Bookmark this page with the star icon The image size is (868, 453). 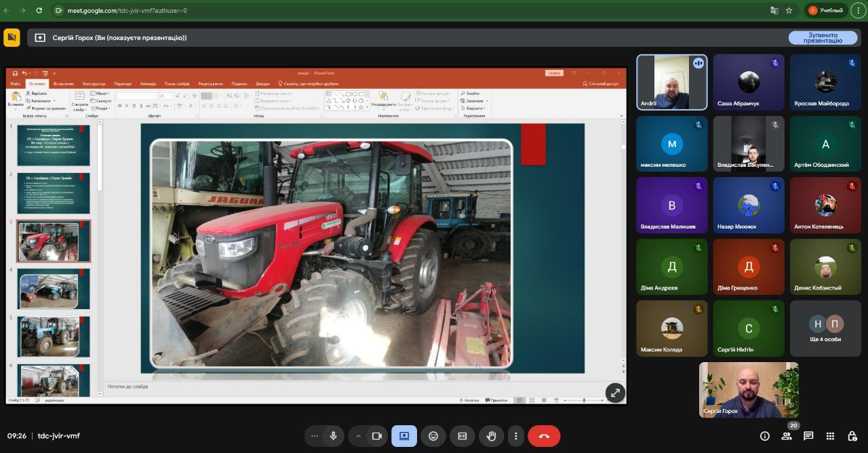pyautogui.click(x=789, y=11)
